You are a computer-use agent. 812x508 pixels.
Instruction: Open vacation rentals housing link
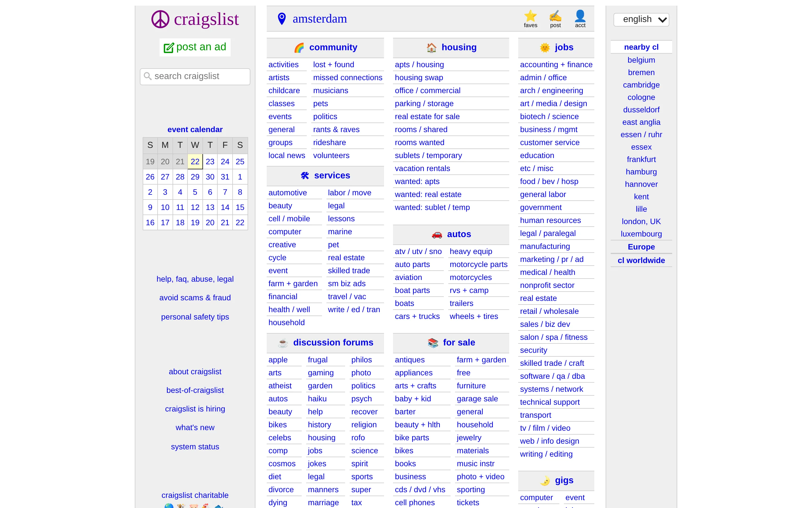click(422, 169)
